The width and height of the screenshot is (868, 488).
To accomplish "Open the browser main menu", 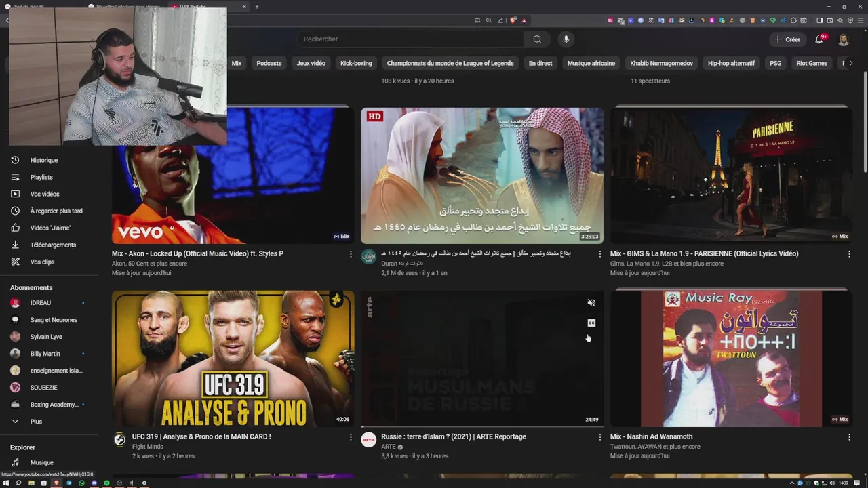I will click(x=860, y=20).
